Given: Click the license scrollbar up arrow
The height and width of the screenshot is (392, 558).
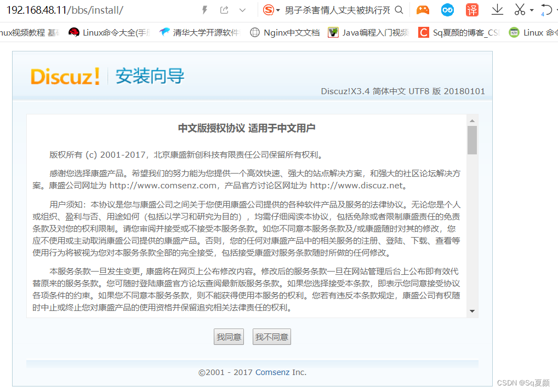Looking at the screenshot, I should coord(472,121).
